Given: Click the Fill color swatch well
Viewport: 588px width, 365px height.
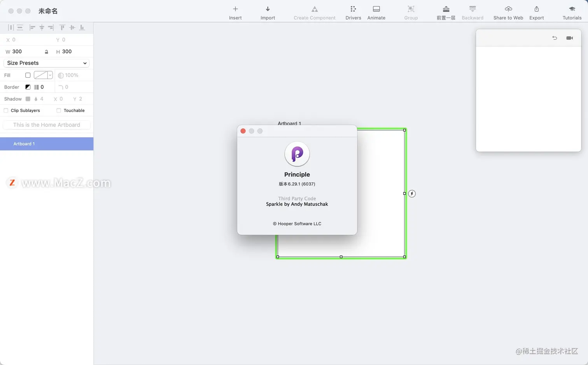Looking at the screenshot, I should point(41,75).
